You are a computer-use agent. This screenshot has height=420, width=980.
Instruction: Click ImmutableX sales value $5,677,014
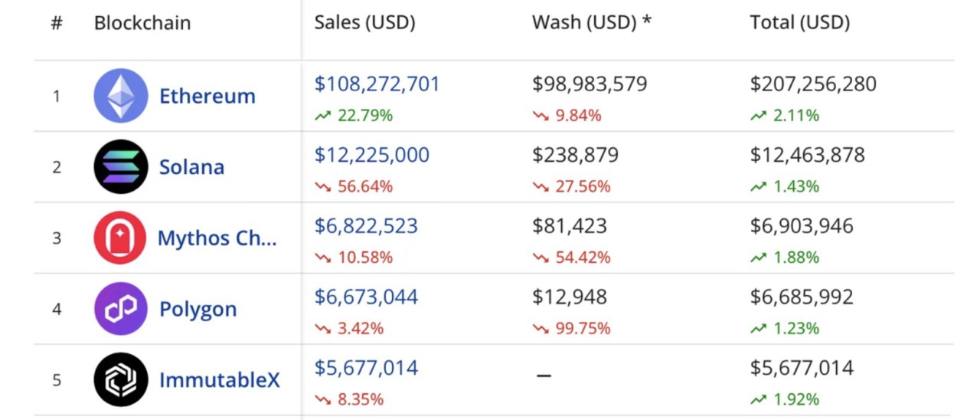367,368
